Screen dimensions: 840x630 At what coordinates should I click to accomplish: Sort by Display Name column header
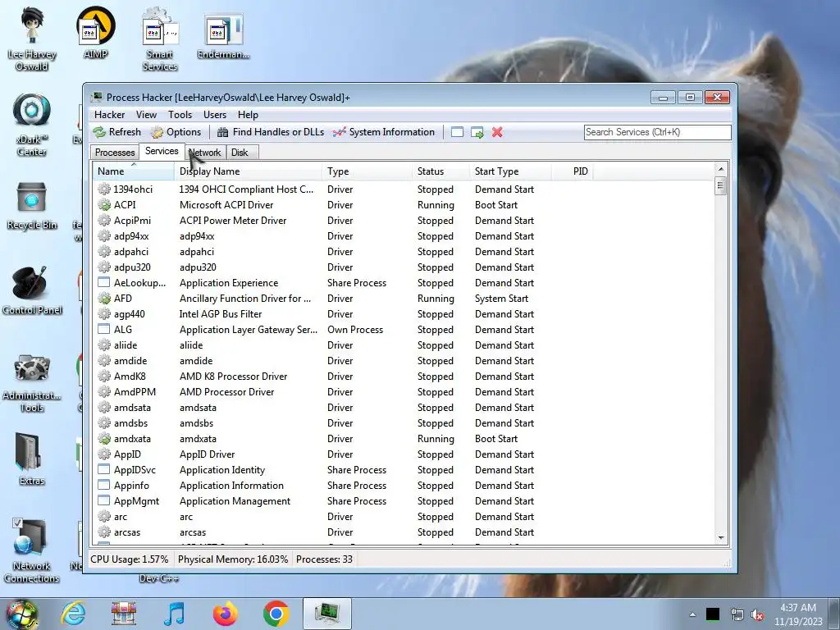pyautogui.click(x=248, y=171)
